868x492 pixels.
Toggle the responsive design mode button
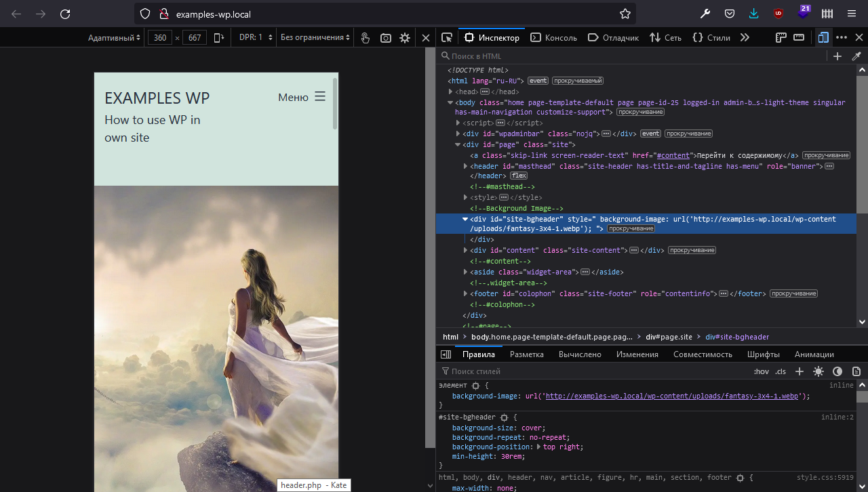point(823,37)
